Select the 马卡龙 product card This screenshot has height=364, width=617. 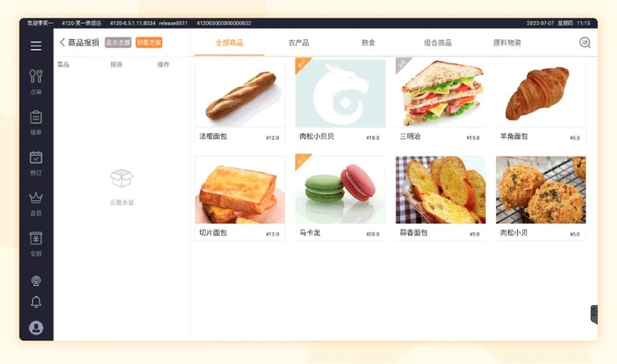point(340,198)
